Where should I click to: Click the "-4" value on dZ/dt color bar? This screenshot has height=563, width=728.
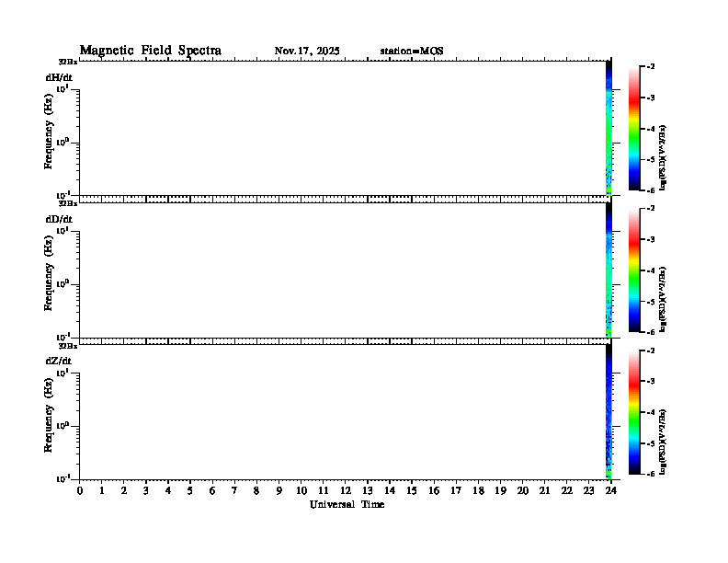click(x=651, y=412)
